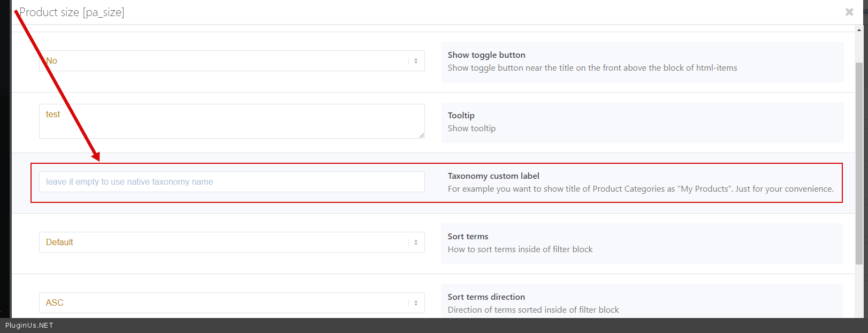
Task: Click the 'Show toggle button' option heading
Action: pyautogui.click(x=486, y=55)
